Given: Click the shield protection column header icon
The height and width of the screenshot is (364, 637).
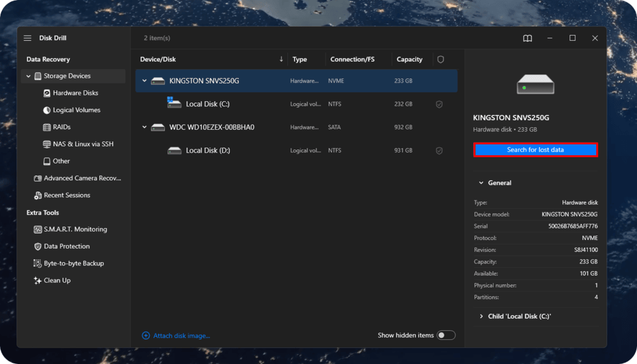Looking at the screenshot, I should 440,59.
